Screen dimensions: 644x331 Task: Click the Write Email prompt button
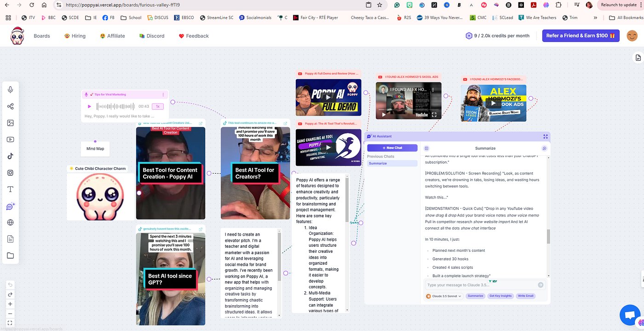point(525,296)
